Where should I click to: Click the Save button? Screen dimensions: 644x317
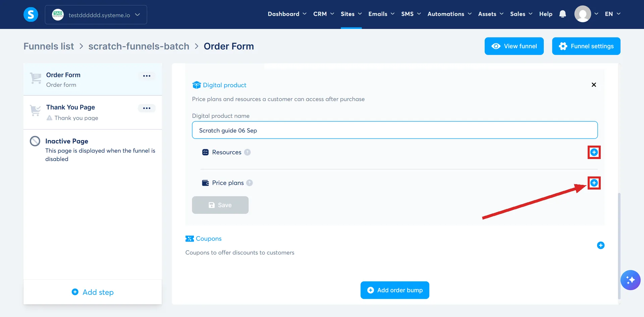[220, 205]
